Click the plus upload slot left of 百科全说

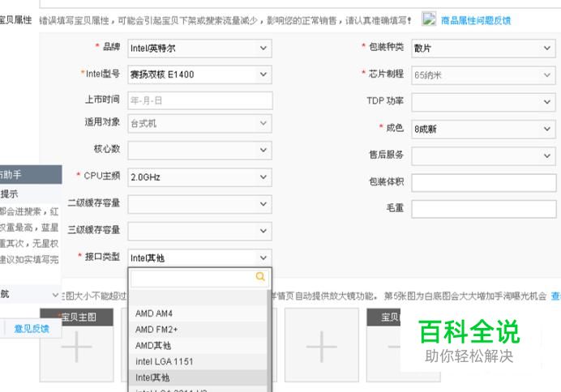pos(322,346)
